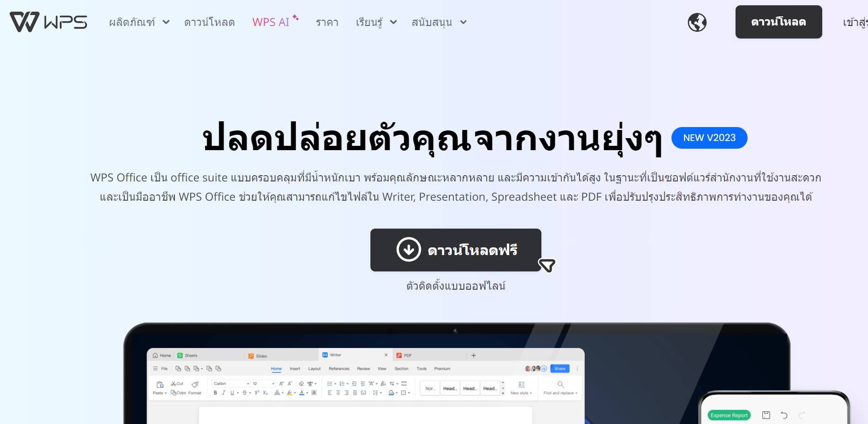Apply Subscript from the ribbon
The image size is (868, 424).
point(265,393)
